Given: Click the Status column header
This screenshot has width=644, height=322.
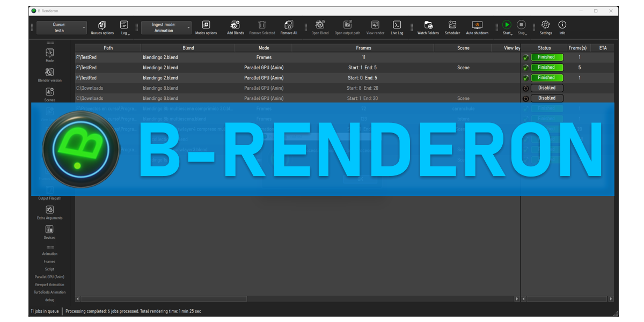Looking at the screenshot, I should [544, 48].
